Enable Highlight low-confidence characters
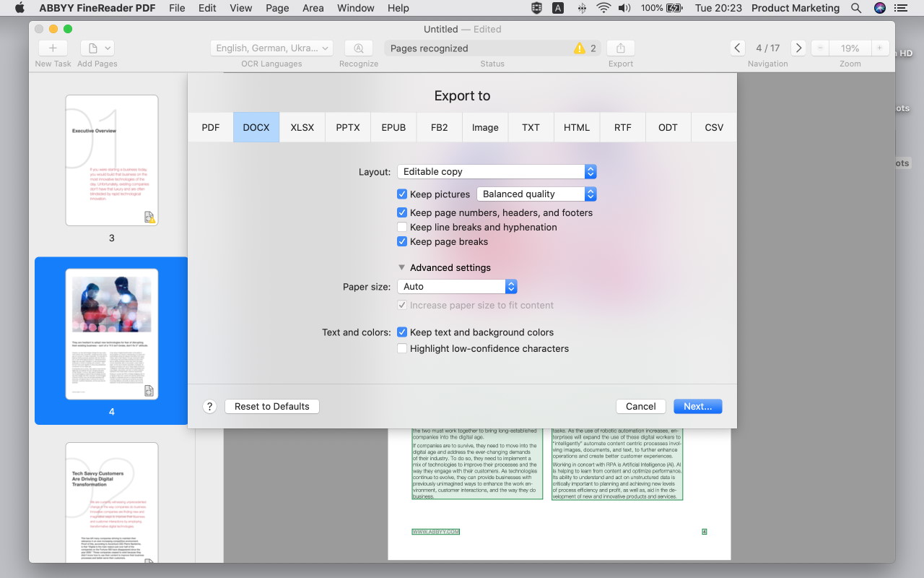This screenshot has width=924, height=578. [402, 348]
